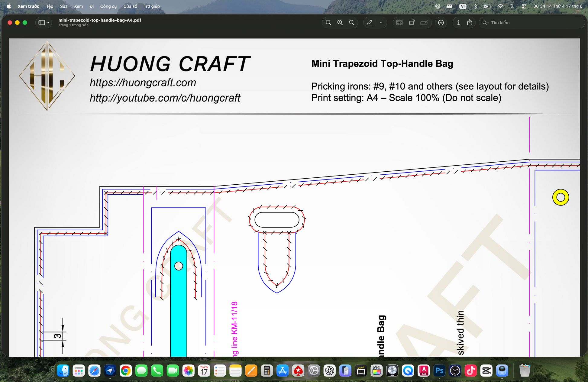The height and width of the screenshot is (382, 588).
Task: Open the Công cụ menu
Action: (x=108, y=6)
